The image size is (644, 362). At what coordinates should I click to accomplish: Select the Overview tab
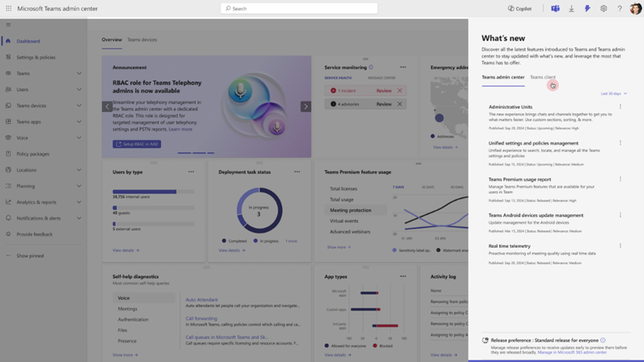click(x=112, y=40)
